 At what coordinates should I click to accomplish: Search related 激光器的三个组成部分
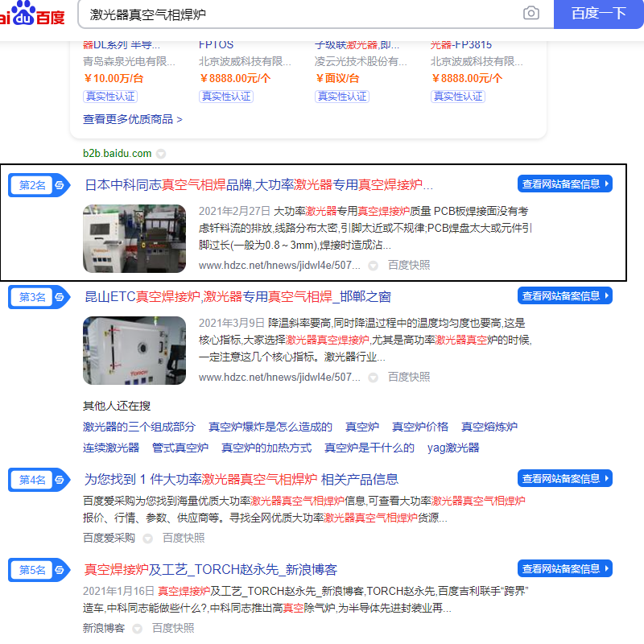tap(138, 427)
